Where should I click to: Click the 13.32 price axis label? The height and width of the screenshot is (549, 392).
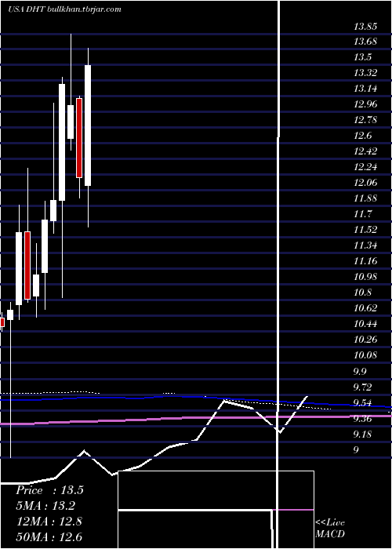tap(365, 73)
